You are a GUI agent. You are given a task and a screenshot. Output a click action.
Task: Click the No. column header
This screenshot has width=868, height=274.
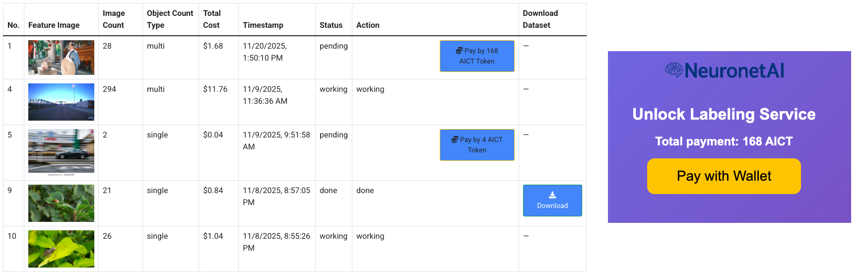[x=13, y=25]
